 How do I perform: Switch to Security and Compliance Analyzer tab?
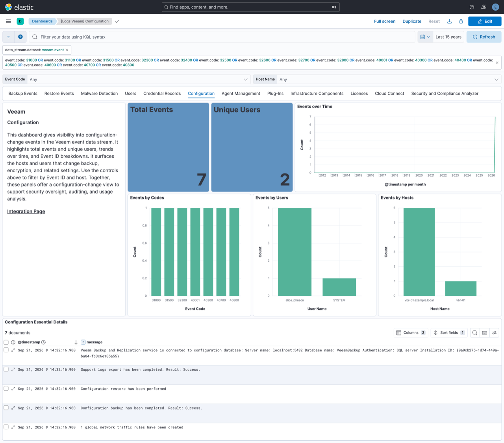point(445,94)
